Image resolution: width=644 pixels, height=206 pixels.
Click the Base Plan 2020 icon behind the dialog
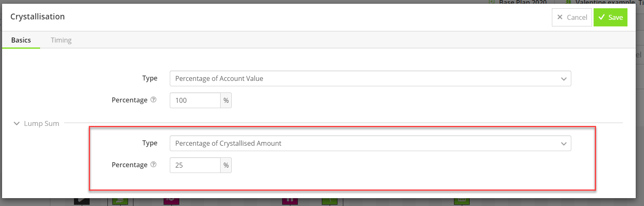[x=492, y=2]
